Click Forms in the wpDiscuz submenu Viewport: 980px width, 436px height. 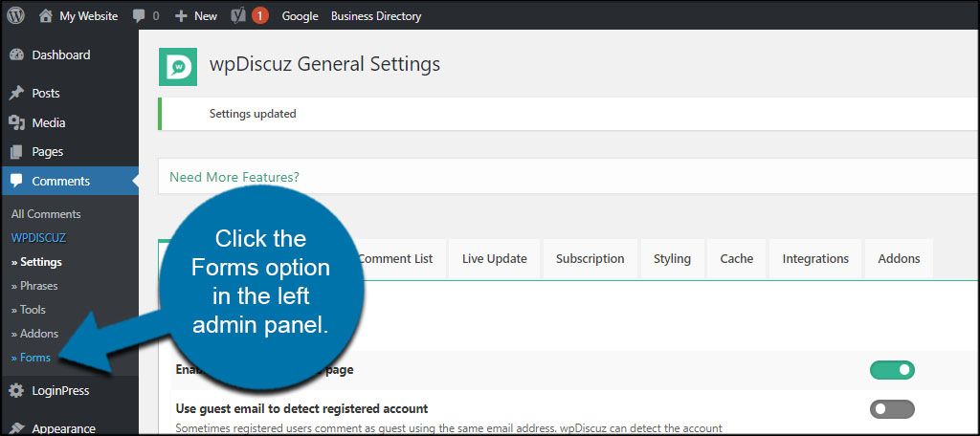pos(33,358)
